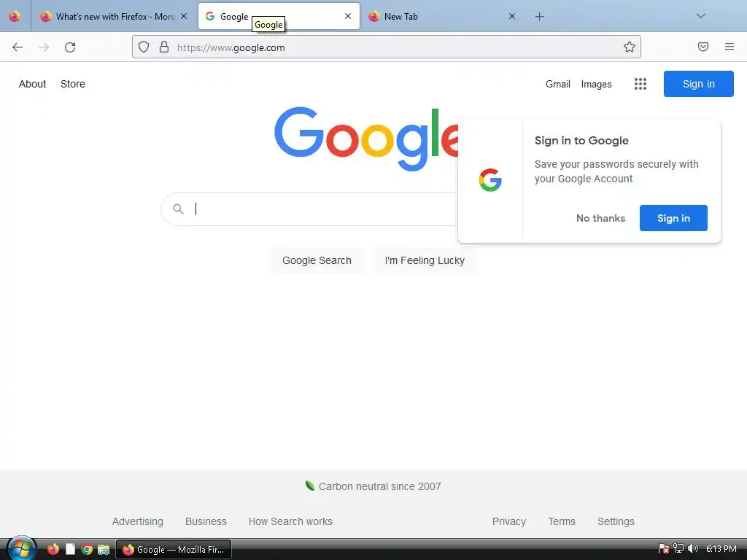Image resolution: width=747 pixels, height=560 pixels.
Task: Open the Store link
Action: coord(73,84)
